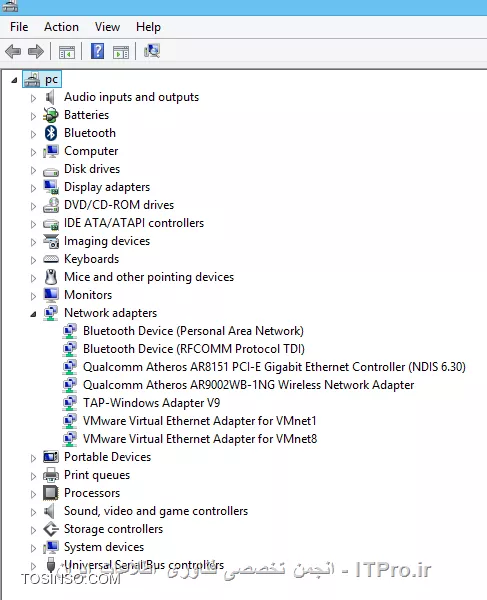Click the Disk drives icon
The width and height of the screenshot is (487, 600).
pyautogui.click(x=50, y=172)
